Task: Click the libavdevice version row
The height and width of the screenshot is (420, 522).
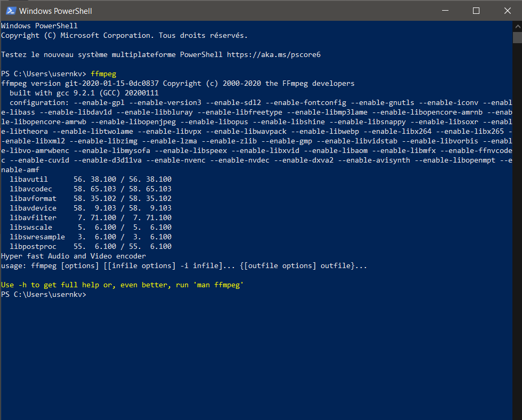Action: pyautogui.click(x=91, y=208)
